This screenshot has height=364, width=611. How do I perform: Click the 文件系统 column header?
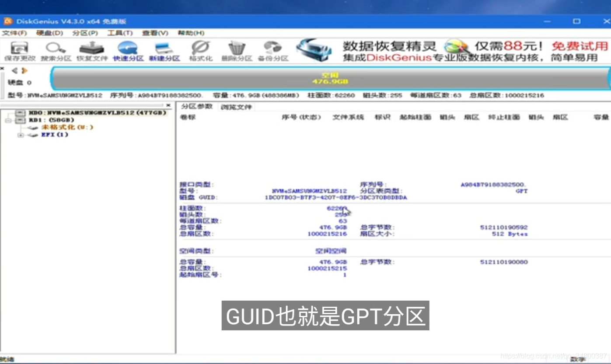pos(348,117)
